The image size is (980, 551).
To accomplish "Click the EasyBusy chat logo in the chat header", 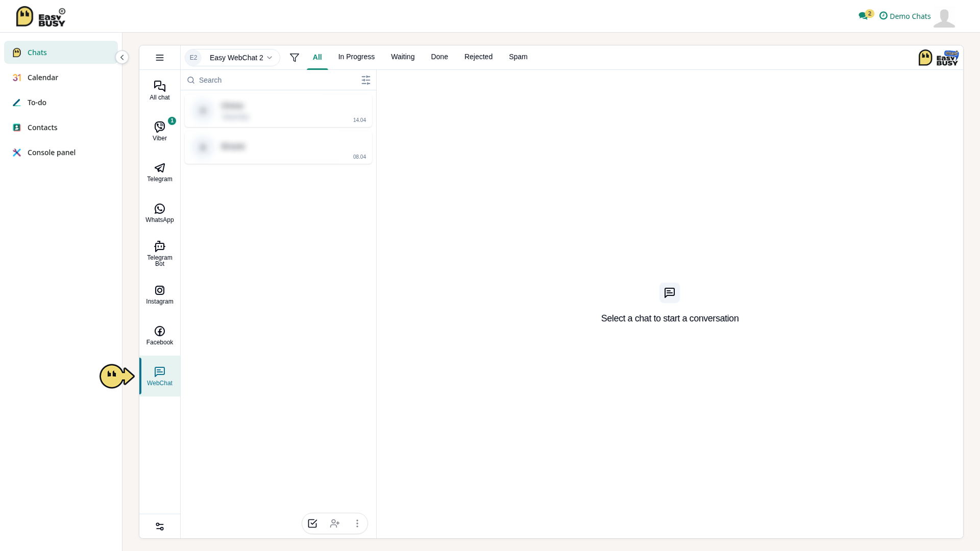I will coord(938,58).
